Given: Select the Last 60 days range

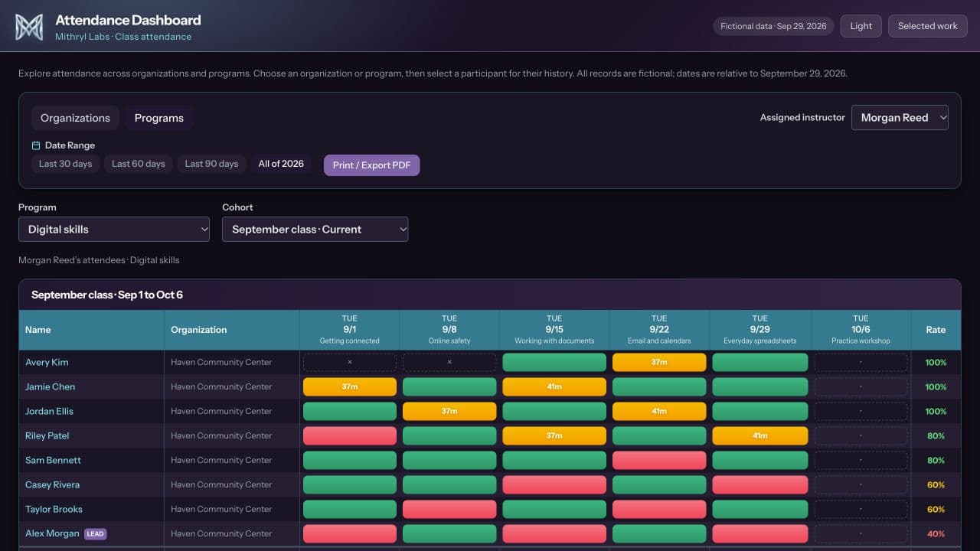Looking at the screenshot, I should tap(139, 164).
